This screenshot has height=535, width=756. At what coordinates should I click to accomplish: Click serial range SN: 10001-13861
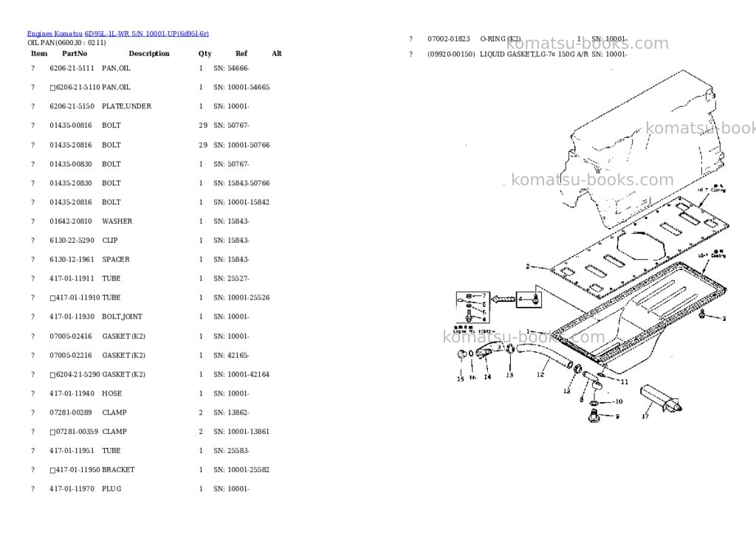coord(241,432)
